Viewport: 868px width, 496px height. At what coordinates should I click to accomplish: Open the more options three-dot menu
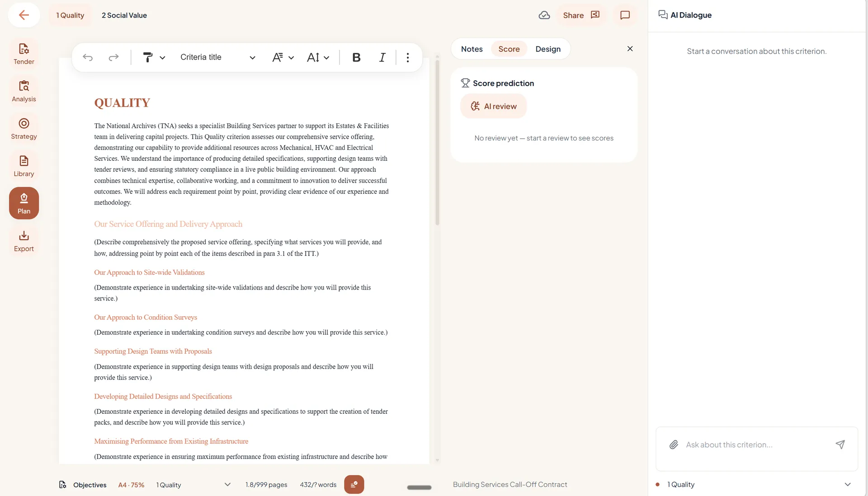pyautogui.click(x=408, y=57)
